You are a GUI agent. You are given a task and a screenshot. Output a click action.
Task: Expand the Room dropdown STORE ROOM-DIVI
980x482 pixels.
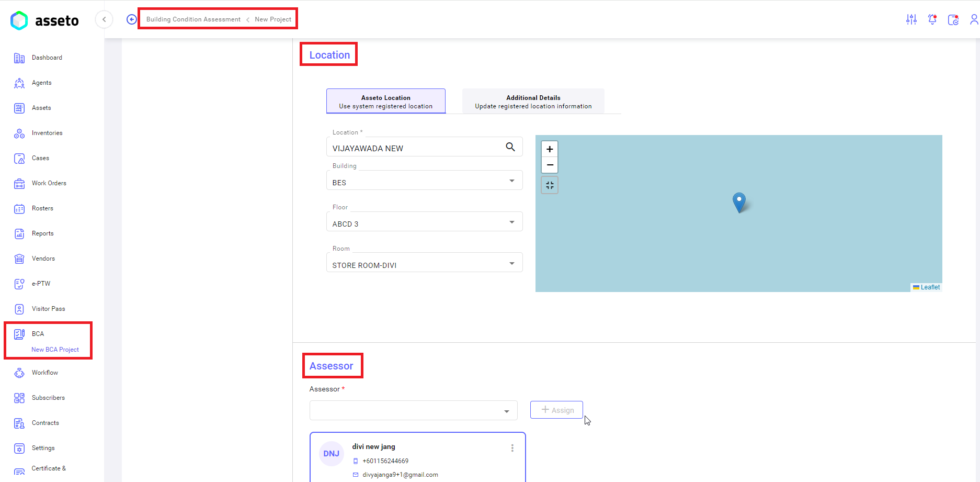tap(424, 263)
